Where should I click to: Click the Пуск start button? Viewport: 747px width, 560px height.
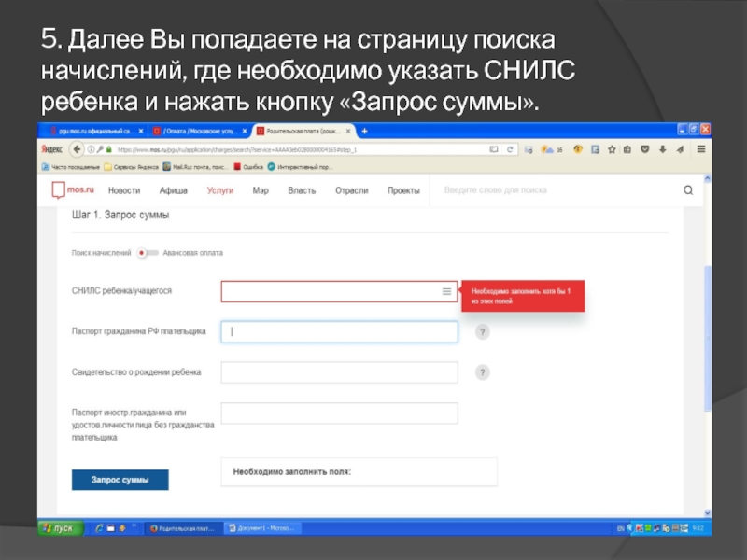[x=60, y=528]
